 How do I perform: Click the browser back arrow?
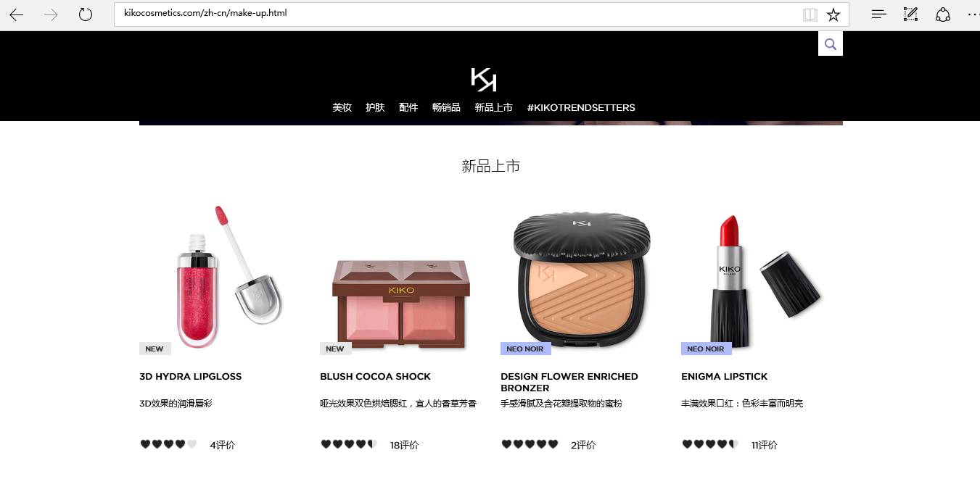click(x=16, y=14)
